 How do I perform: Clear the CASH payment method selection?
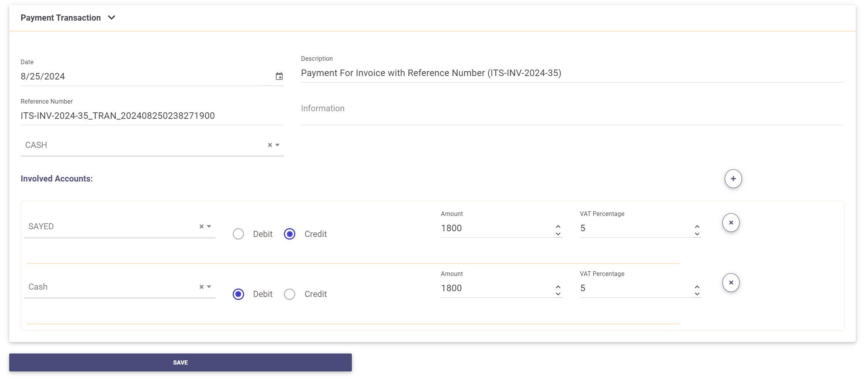click(270, 145)
